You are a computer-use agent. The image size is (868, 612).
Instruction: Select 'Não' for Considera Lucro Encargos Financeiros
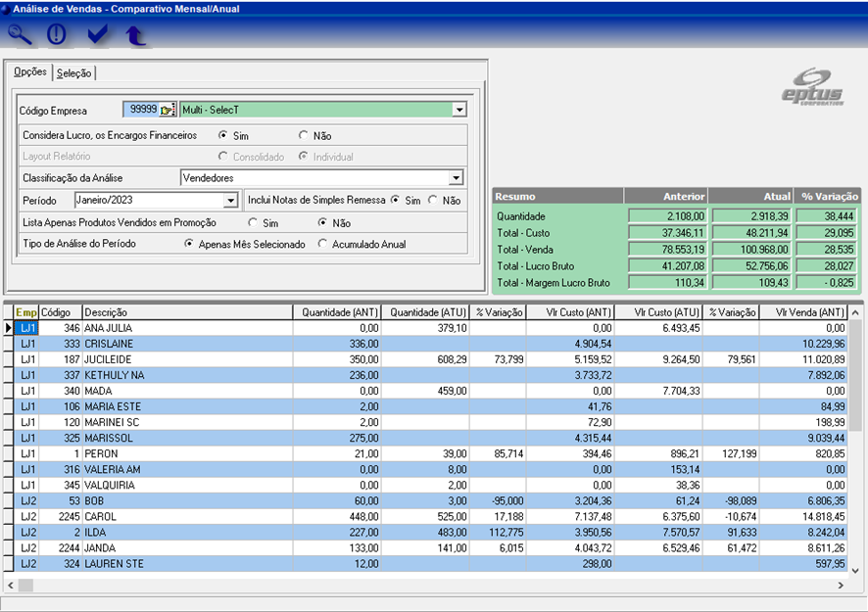(x=304, y=135)
